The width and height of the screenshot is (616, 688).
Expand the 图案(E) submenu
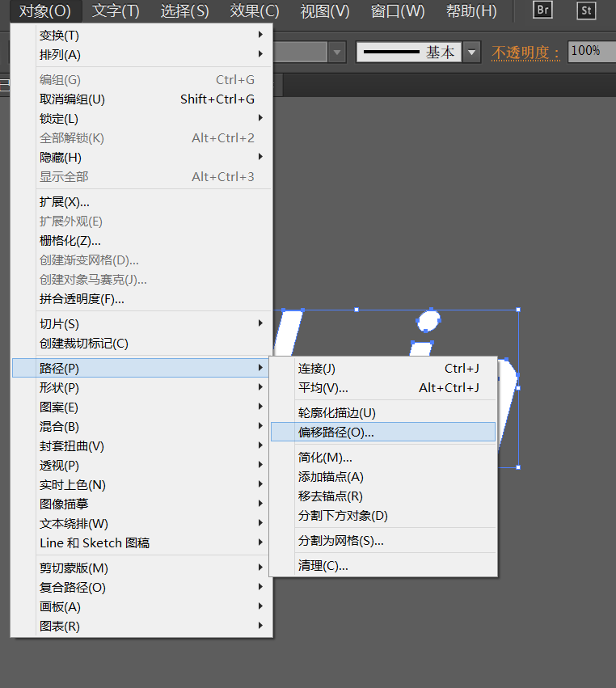pyautogui.click(x=142, y=407)
